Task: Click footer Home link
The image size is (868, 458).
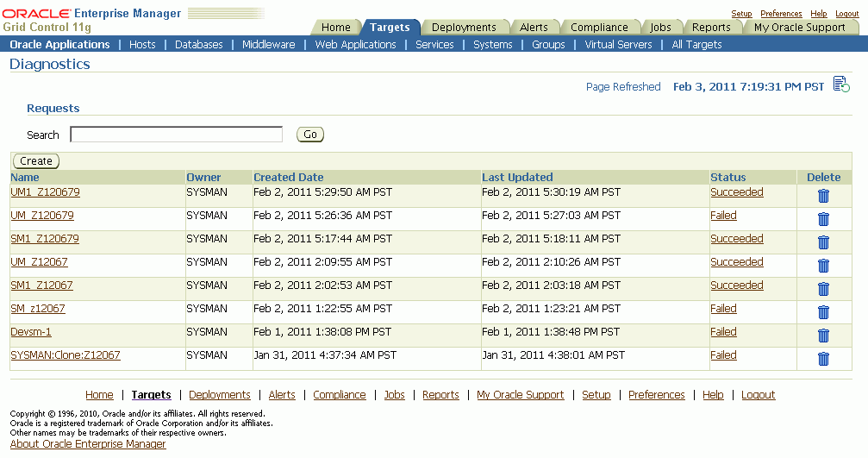Action: (100, 395)
